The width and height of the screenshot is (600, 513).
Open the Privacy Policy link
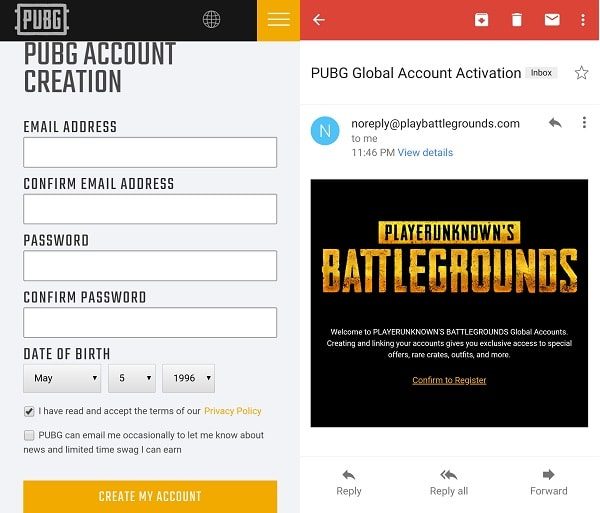click(232, 411)
